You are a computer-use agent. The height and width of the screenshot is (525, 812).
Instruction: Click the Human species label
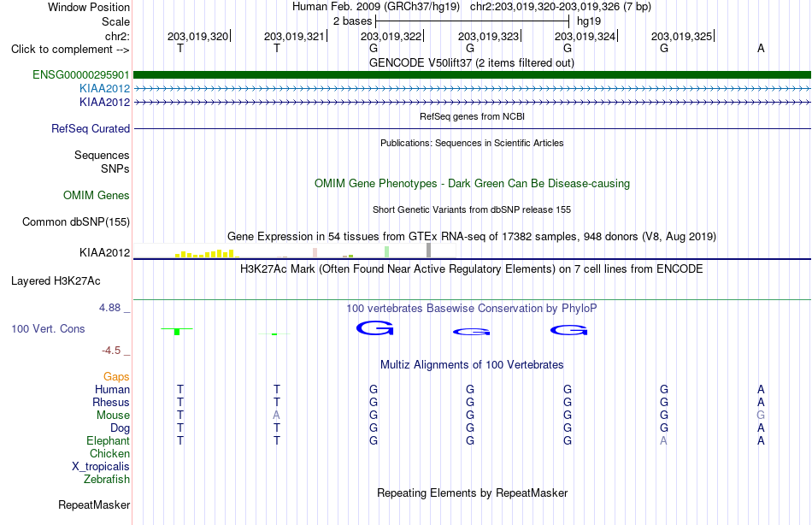click(112, 389)
